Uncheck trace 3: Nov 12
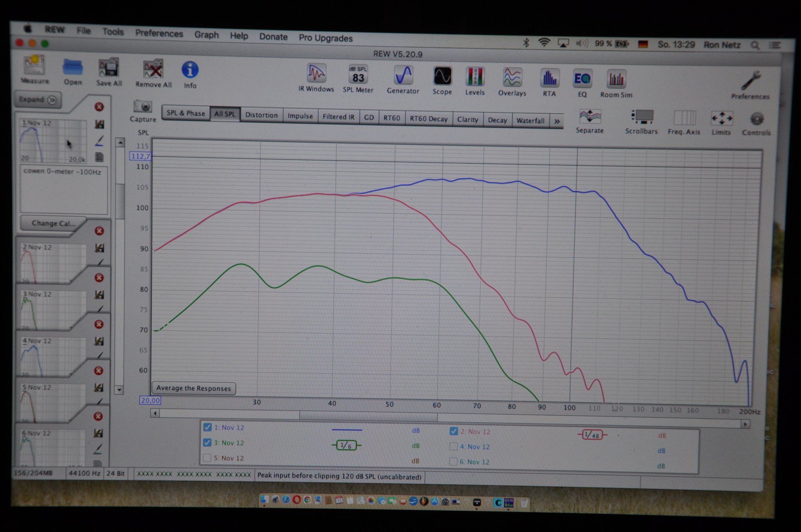The width and height of the screenshot is (801, 532). [x=207, y=442]
